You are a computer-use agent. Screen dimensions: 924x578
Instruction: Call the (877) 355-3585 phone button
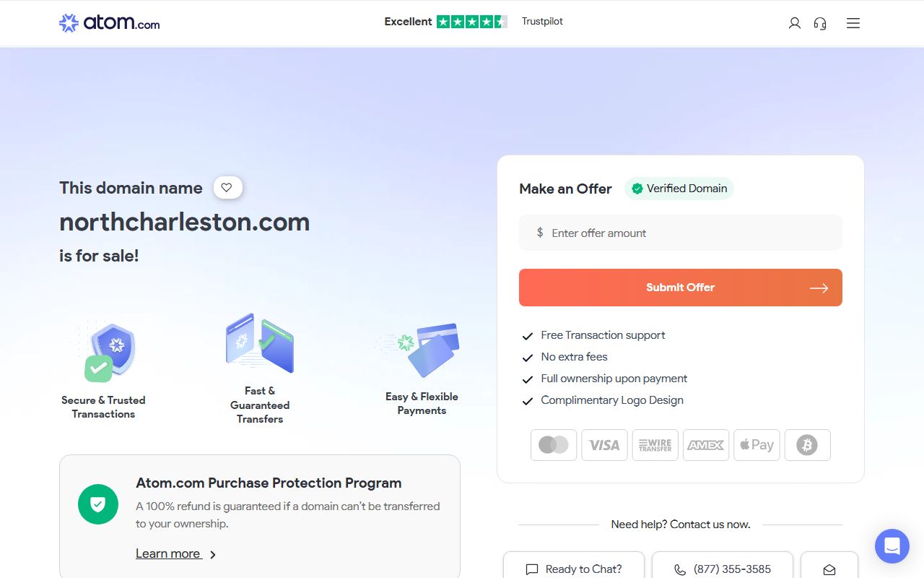coord(723,568)
